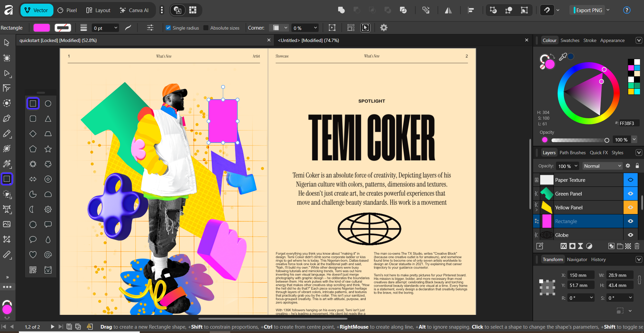644x333 pixels.
Task: Choose the Ellipse shape tool
Action: click(x=48, y=103)
